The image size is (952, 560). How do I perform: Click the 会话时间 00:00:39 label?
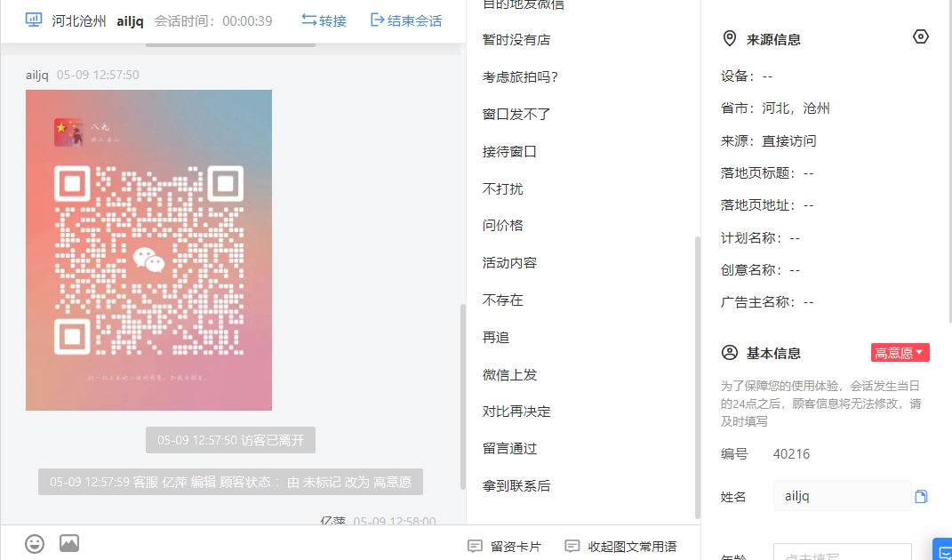[213, 21]
